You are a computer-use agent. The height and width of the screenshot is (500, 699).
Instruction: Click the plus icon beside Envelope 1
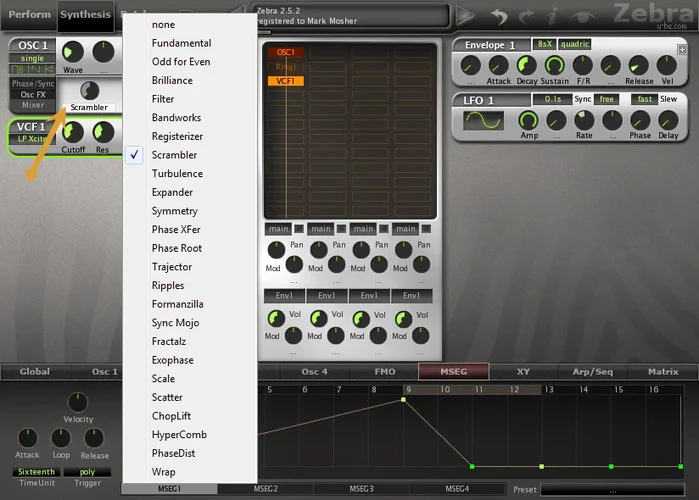pyautogui.click(x=682, y=47)
